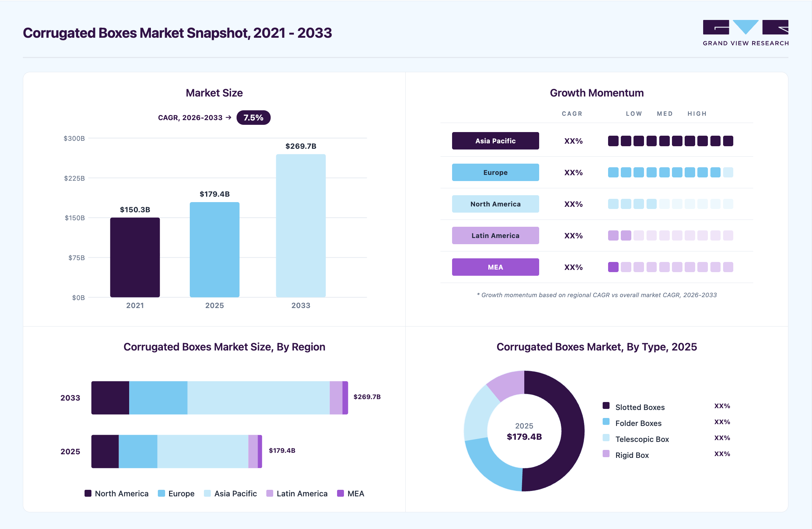This screenshot has height=529, width=812.
Task: Click the Grand View Research logo
Action: click(746, 33)
